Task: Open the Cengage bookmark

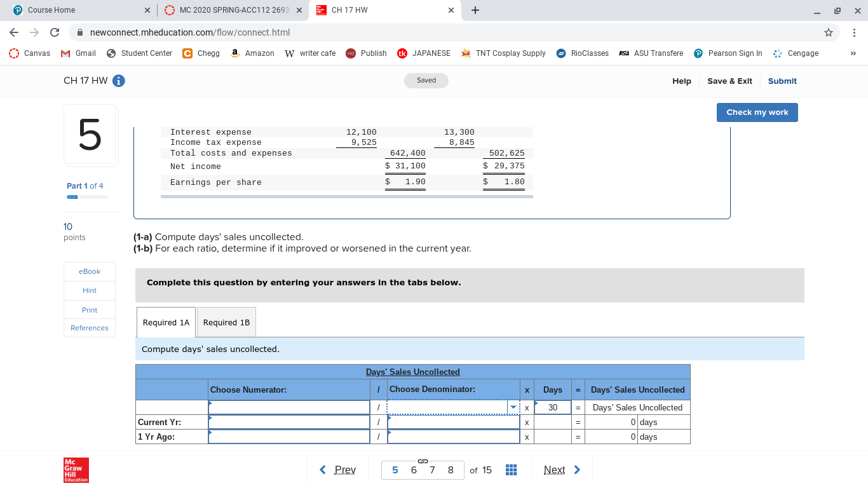Action: click(796, 53)
